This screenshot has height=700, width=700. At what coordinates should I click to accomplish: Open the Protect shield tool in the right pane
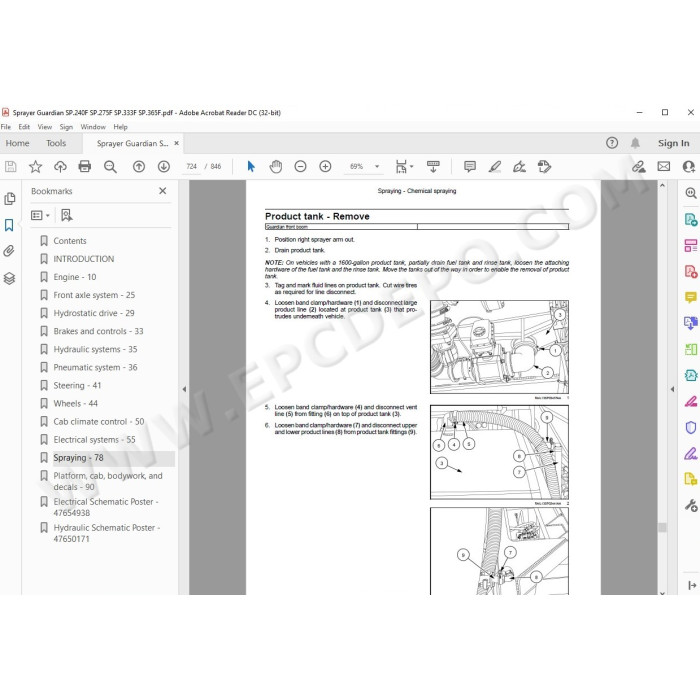[691, 428]
